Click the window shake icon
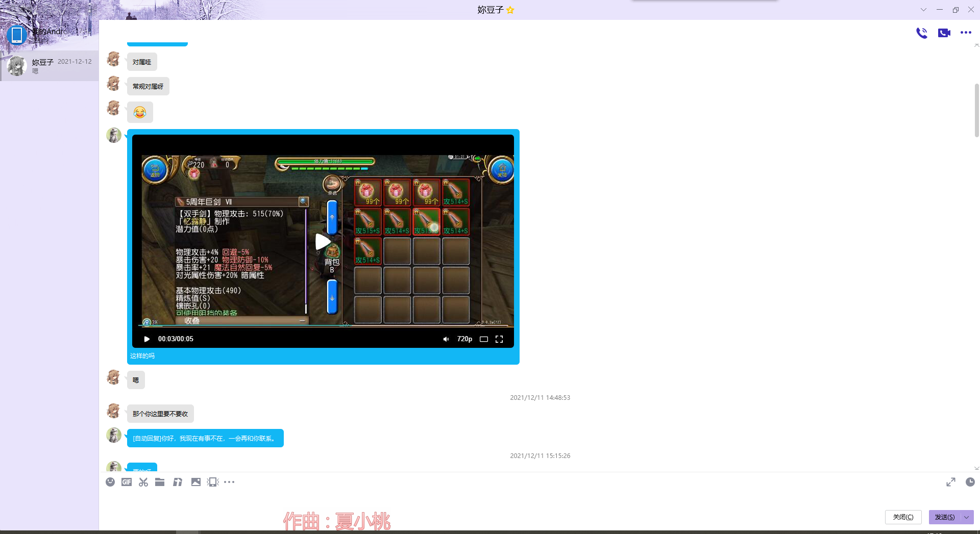This screenshot has height=534, width=980. pos(213,482)
